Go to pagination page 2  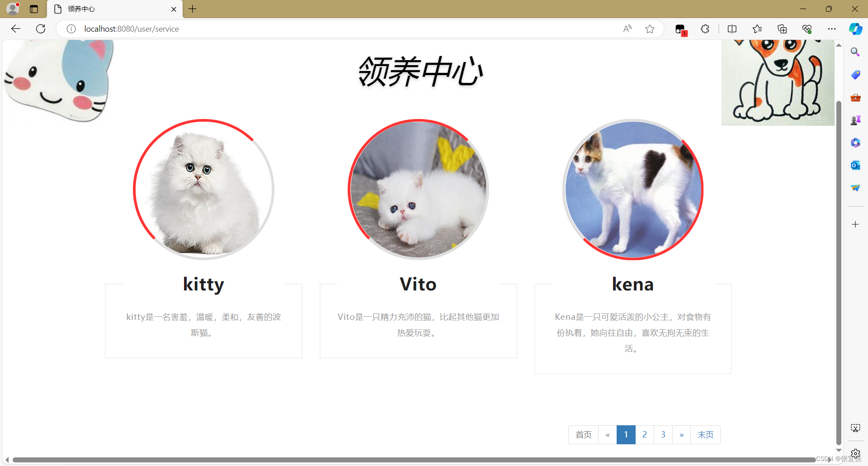point(645,434)
